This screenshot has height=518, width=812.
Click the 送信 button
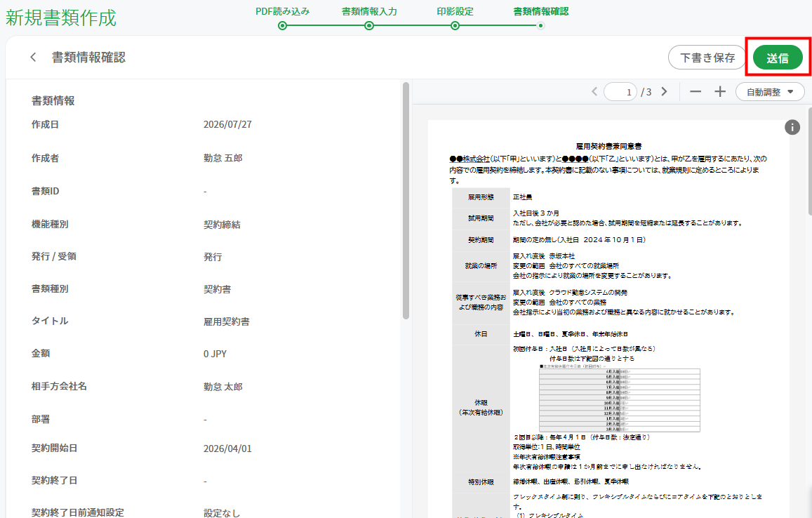coord(778,58)
